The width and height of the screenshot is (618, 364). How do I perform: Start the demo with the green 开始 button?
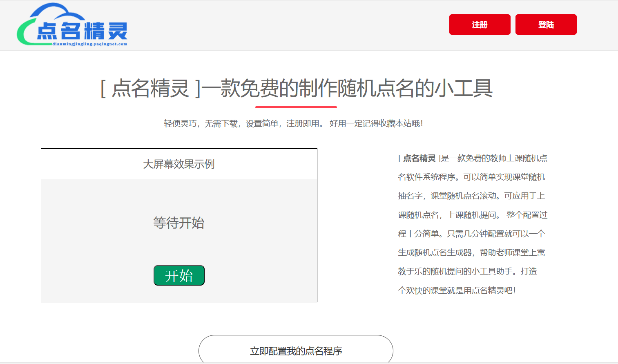(179, 275)
